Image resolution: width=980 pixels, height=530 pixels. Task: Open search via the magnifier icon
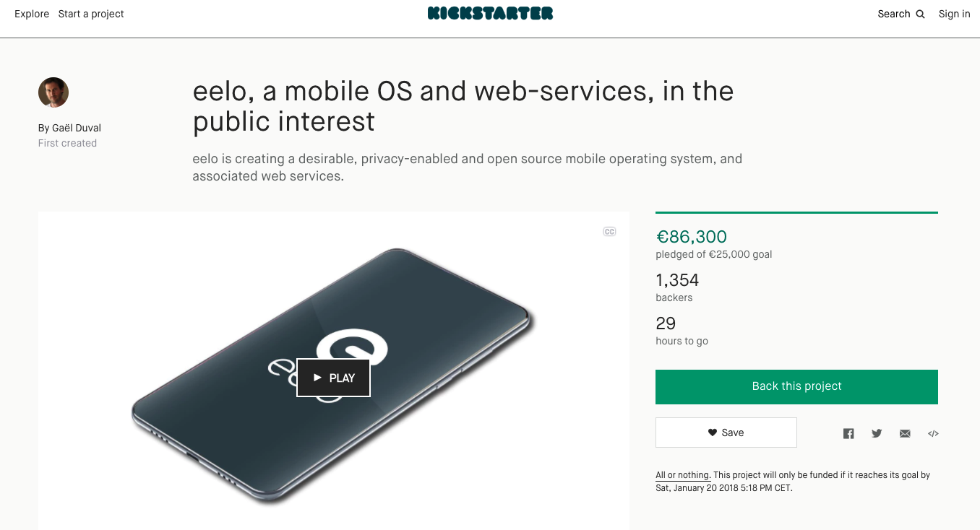pyautogui.click(x=920, y=14)
